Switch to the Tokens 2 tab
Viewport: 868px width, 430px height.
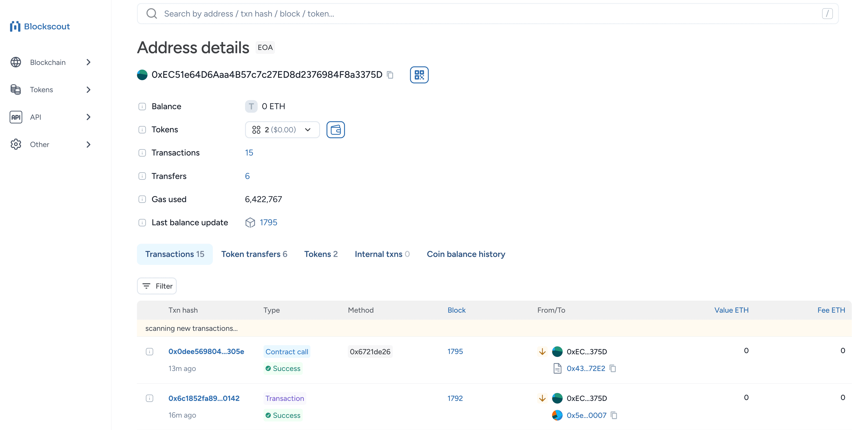coord(321,254)
